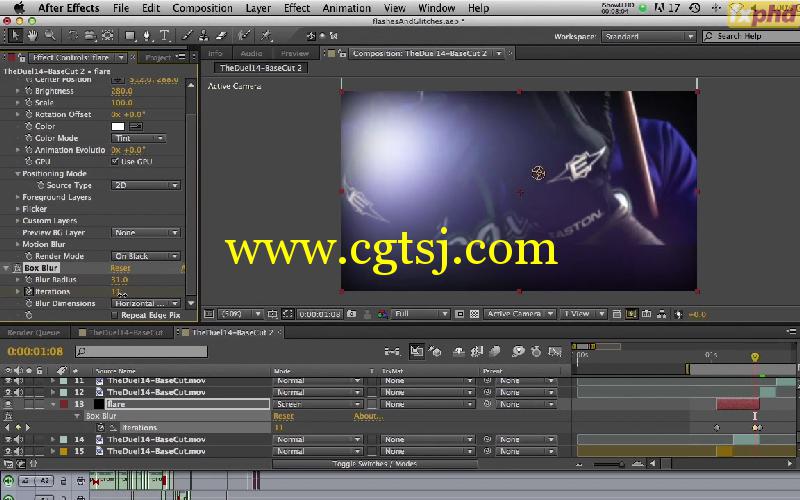Select the Clone Stamp tool
Image resolution: width=800 pixels, height=500 pixels.
(x=204, y=35)
